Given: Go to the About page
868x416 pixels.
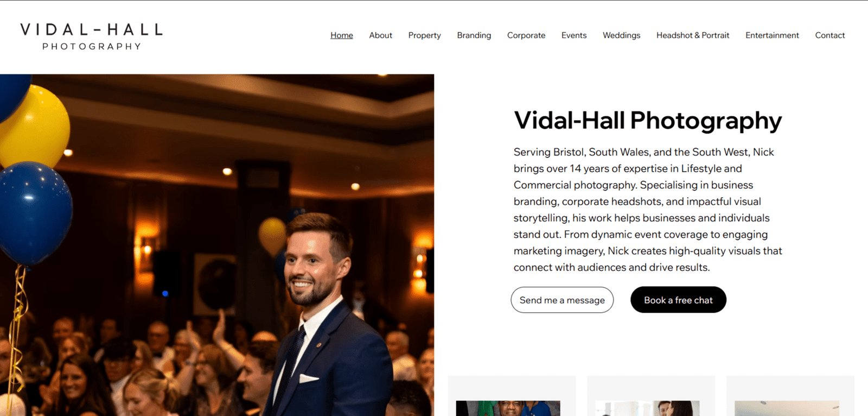Looking at the screenshot, I should tap(380, 35).
